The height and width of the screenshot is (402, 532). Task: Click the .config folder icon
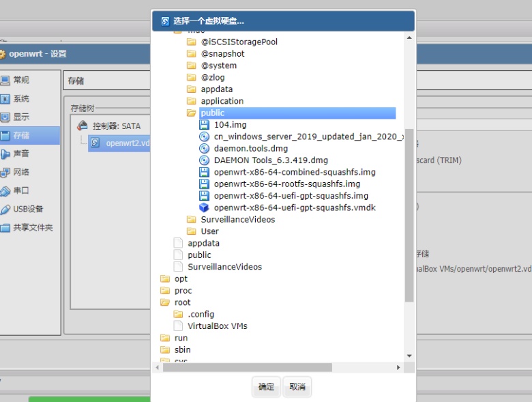(x=178, y=314)
